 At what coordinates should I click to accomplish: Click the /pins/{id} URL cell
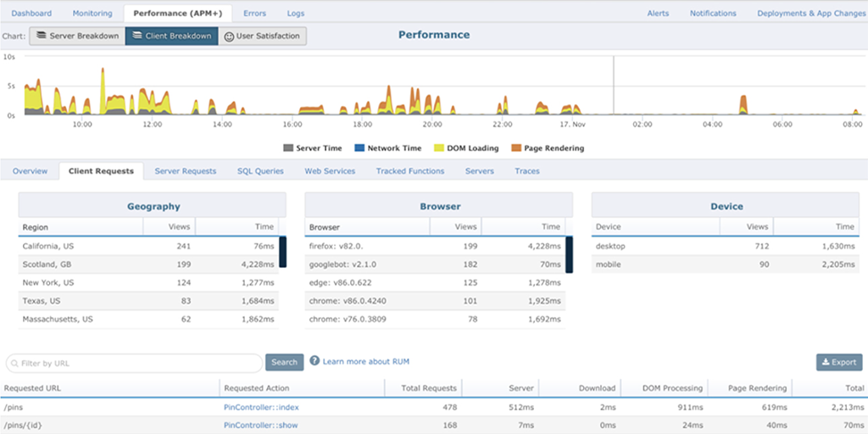(109, 426)
